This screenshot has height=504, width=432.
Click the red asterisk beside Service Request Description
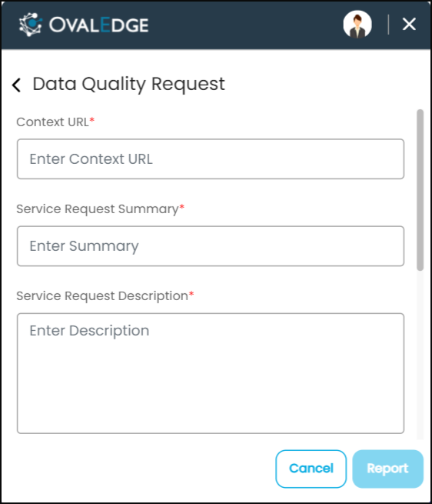tap(191, 294)
